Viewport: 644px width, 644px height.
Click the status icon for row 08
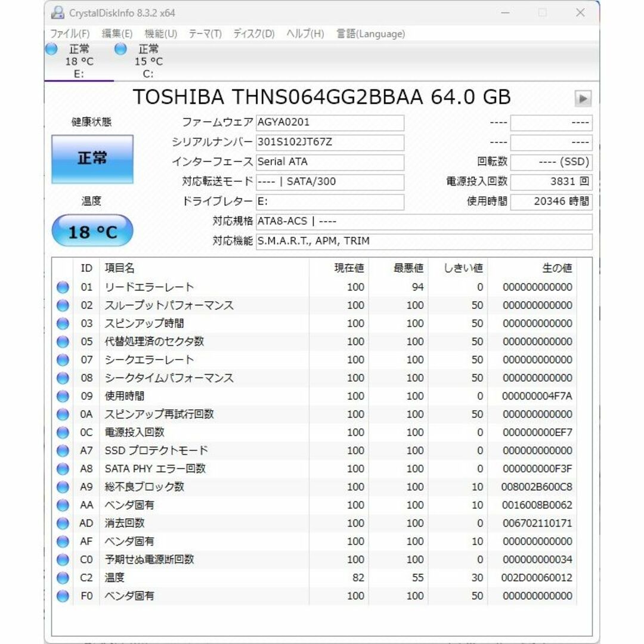tap(63, 378)
